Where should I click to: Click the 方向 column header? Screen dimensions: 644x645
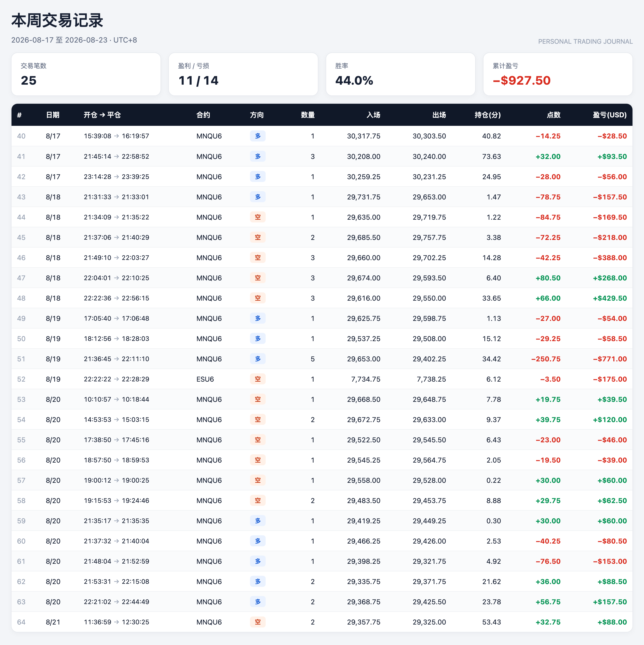[x=257, y=115]
